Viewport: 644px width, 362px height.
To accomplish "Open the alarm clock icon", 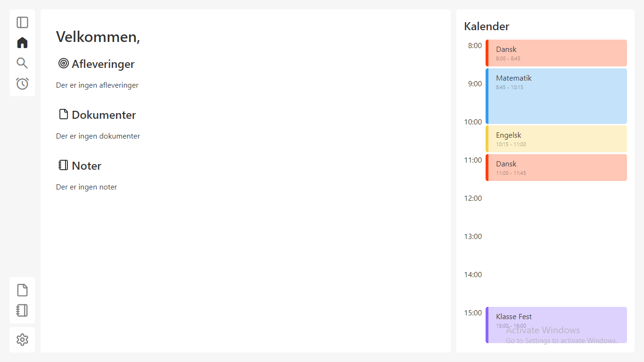I will (x=22, y=83).
